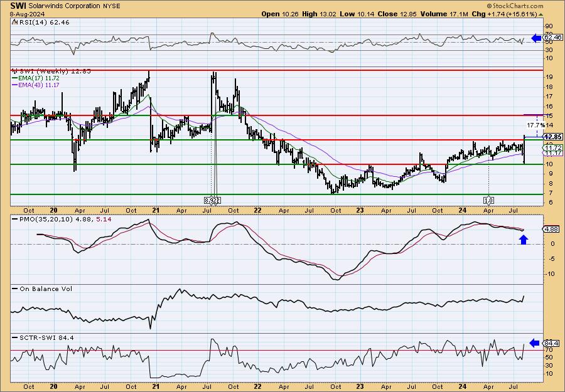Click the SWI (Weekly) price legend
The width and height of the screenshot is (565, 392).
tap(51, 72)
